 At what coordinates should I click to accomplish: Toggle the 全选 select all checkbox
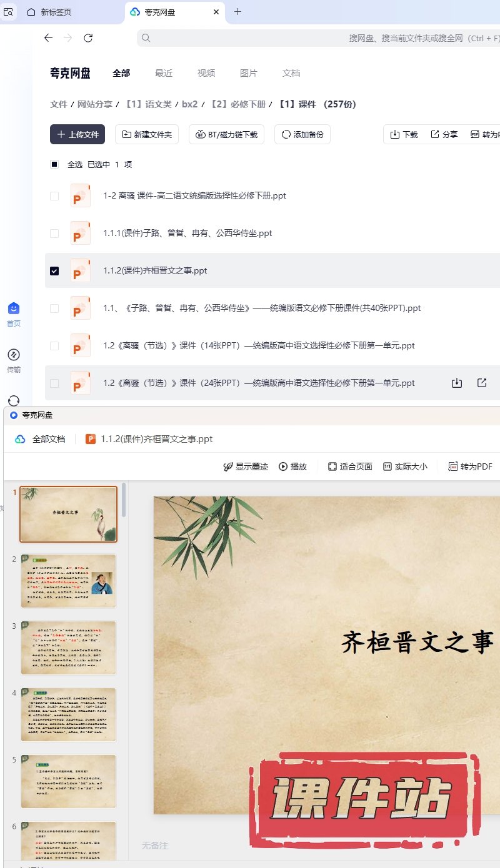(x=54, y=164)
